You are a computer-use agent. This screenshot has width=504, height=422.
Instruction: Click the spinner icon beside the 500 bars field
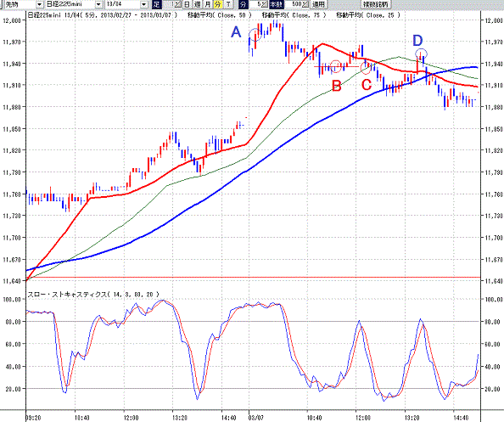(305, 4)
